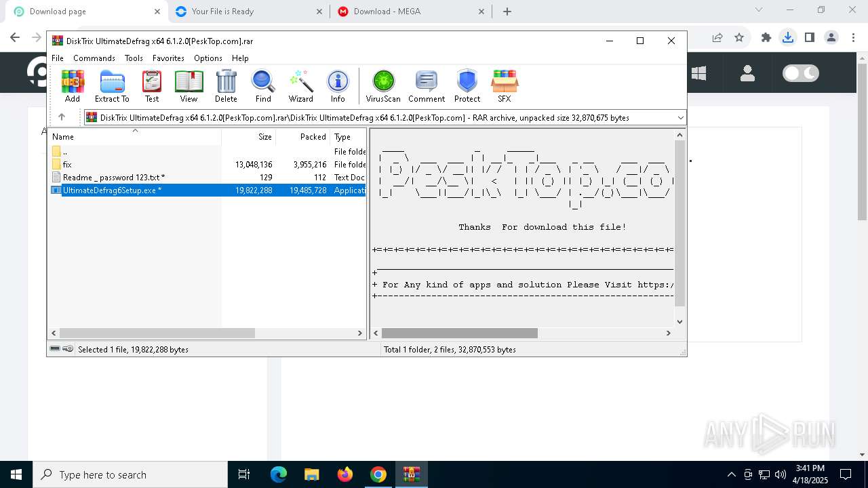Open the Tools menu

pos(134,58)
